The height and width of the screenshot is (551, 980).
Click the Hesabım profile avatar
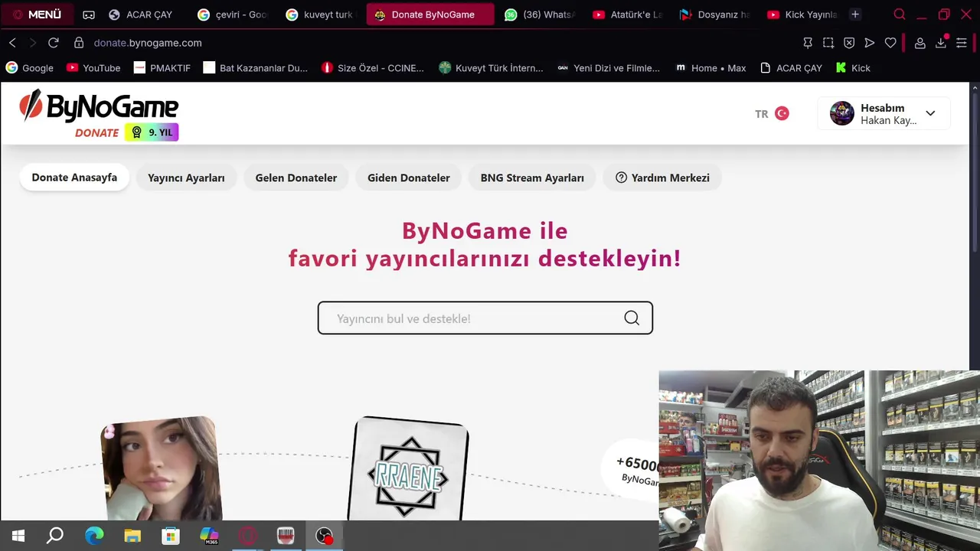842,113
